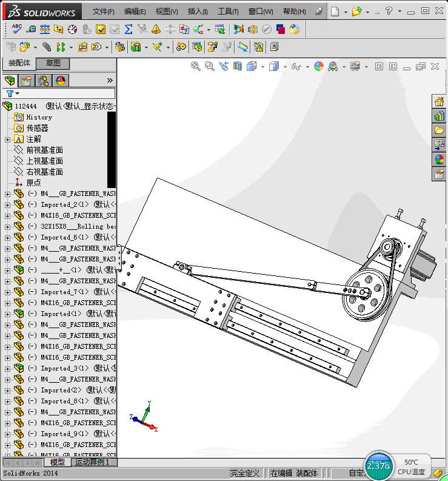Open Smart Fasteners tool
This screenshot has height=481, width=448.
(82, 47)
